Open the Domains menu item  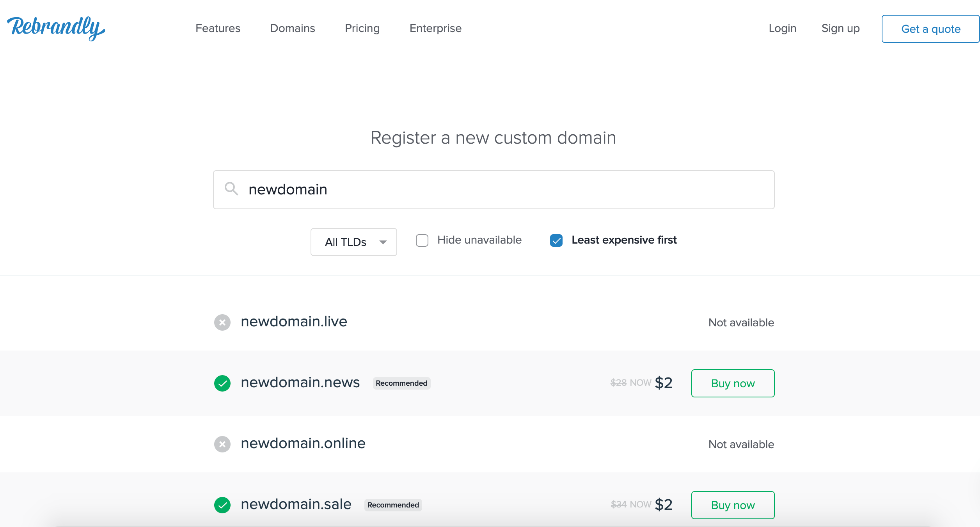click(x=293, y=28)
